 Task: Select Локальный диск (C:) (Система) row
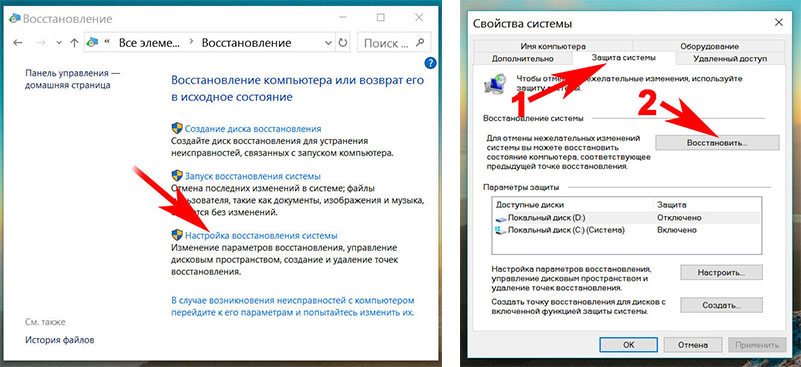pos(627,230)
